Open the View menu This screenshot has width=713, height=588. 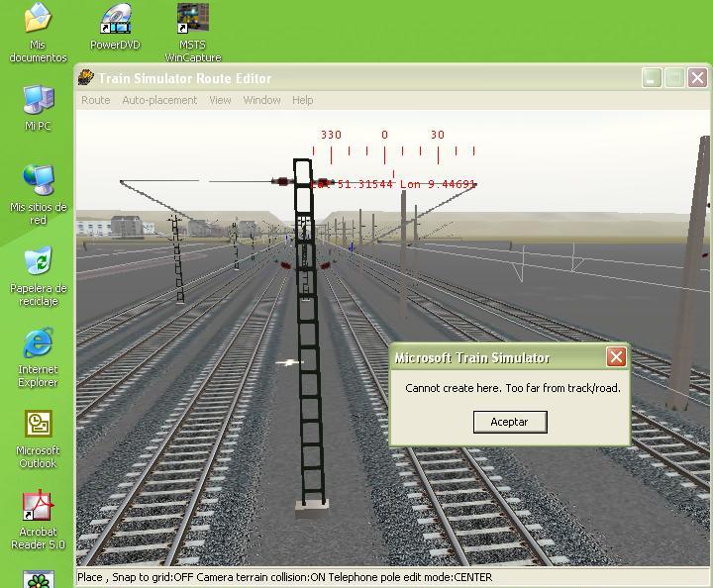pos(220,100)
